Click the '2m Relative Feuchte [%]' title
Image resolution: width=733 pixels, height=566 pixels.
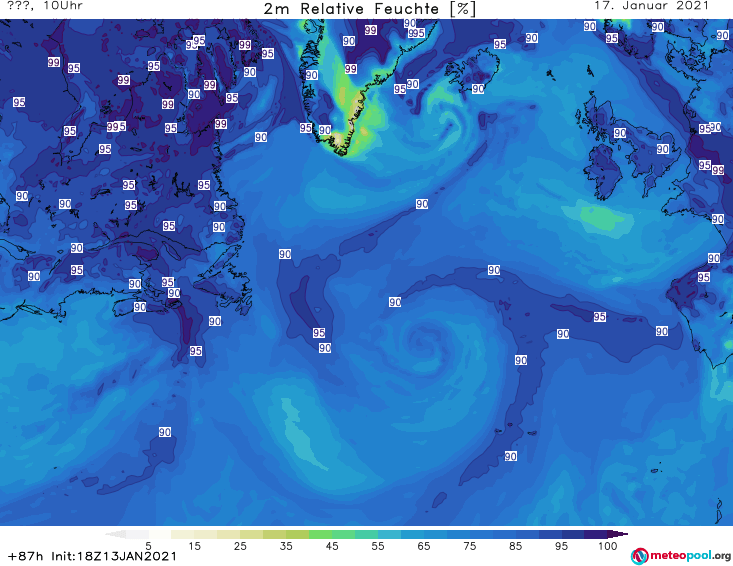pos(370,9)
